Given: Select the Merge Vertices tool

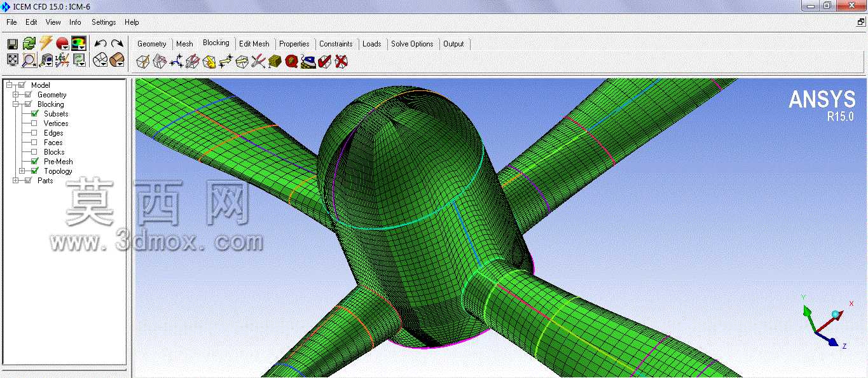Looking at the screenshot, I should pyautogui.click(x=176, y=62).
